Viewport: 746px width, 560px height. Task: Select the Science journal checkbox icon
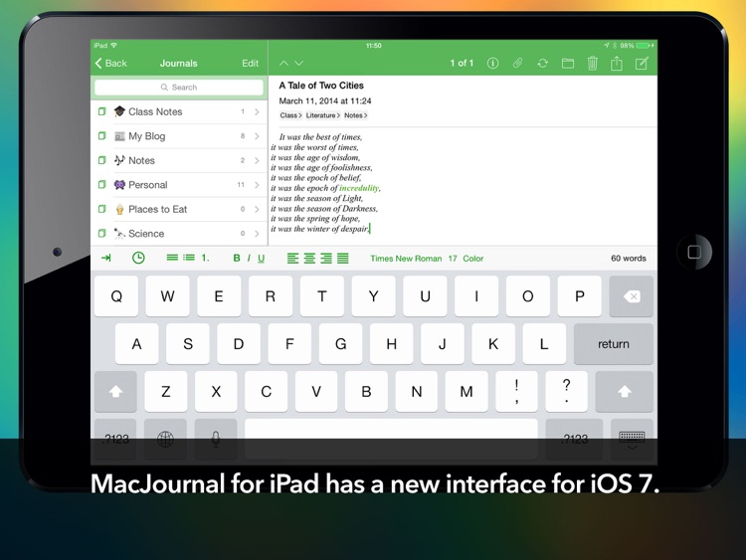coord(101,233)
